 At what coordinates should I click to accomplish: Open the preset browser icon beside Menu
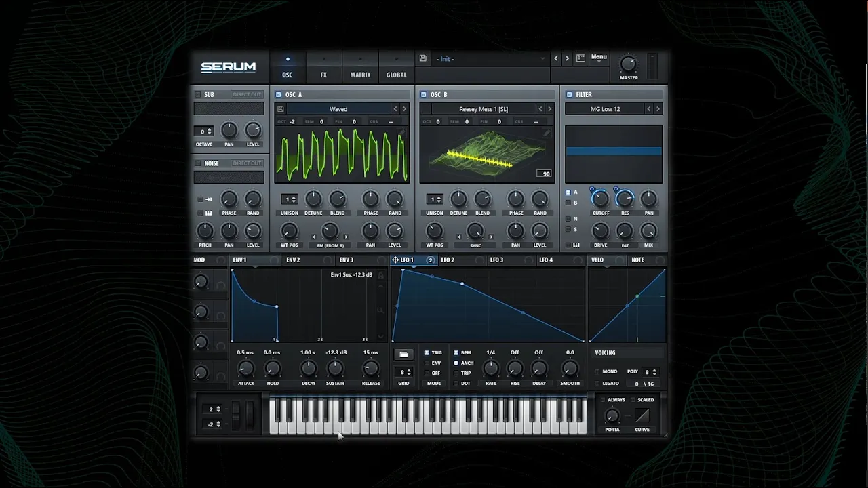pyautogui.click(x=580, y=58)
